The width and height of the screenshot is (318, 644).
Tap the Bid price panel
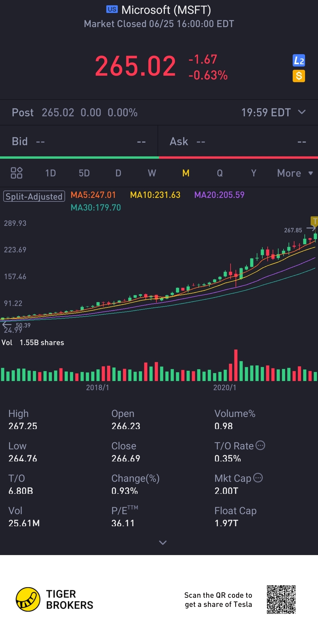[x=79, y=141]
